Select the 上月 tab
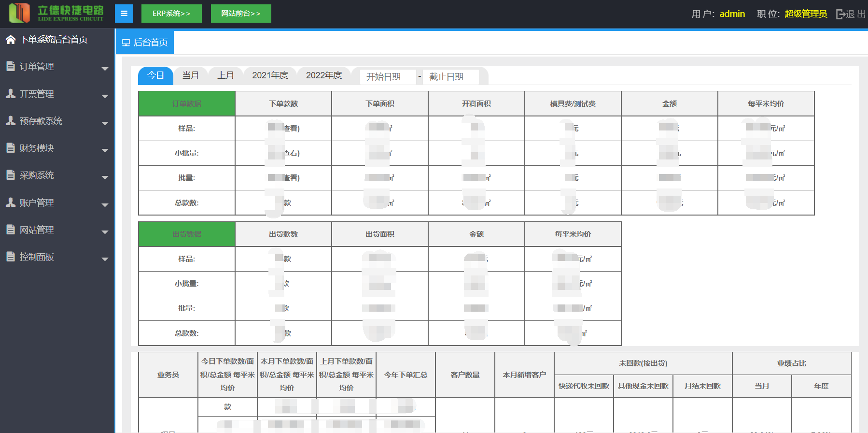 (x=225, y=75)
